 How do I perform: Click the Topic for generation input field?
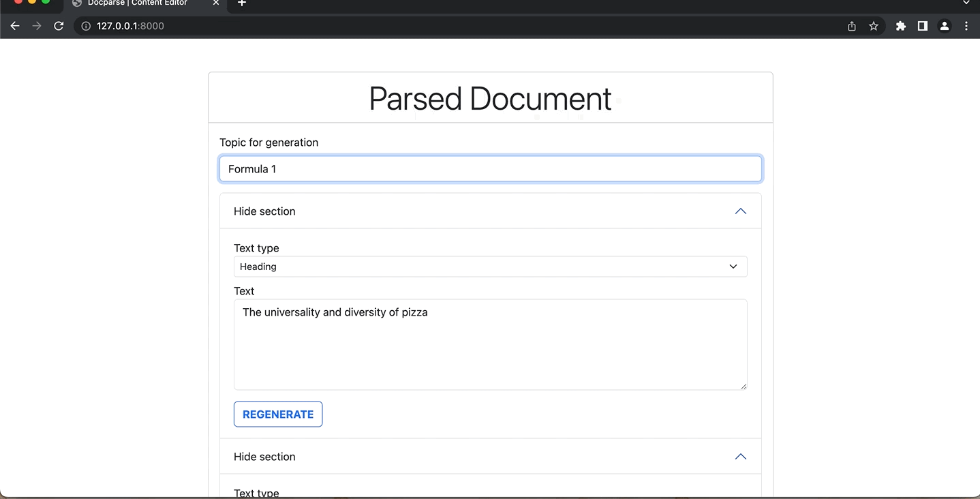(490, 168)
